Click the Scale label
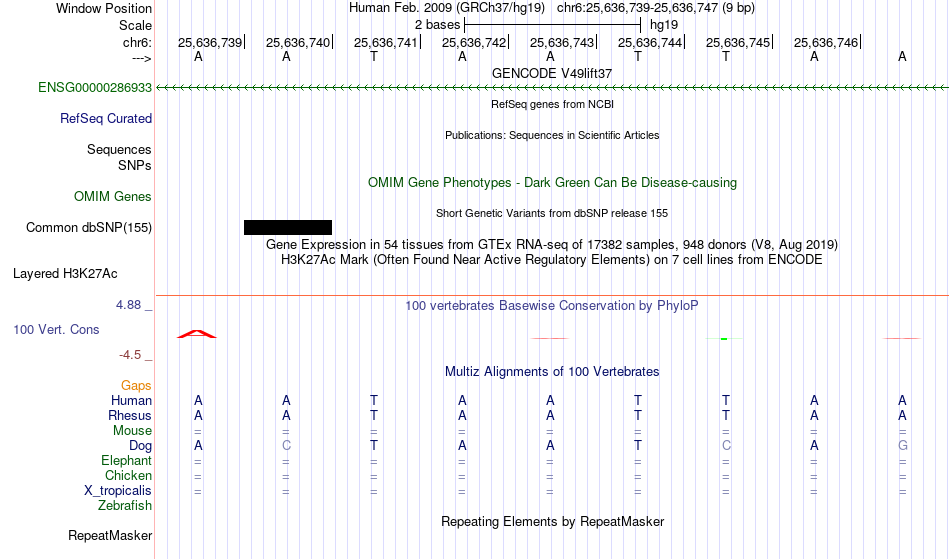Screen dimensions: 950x559 pyautogui.click(x=135, y=25)
